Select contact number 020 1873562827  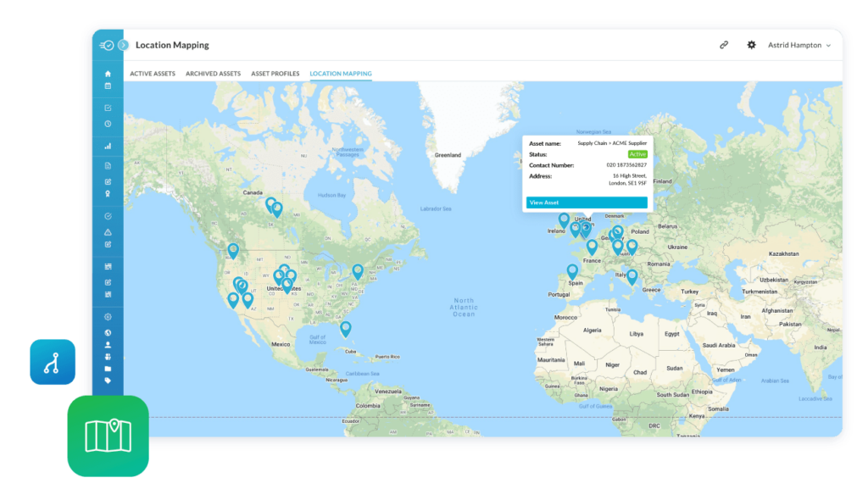coord(626,165)
